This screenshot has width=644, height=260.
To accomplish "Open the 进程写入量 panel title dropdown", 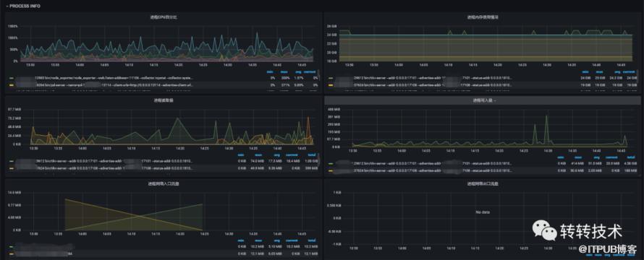I will tap(484, 100).
